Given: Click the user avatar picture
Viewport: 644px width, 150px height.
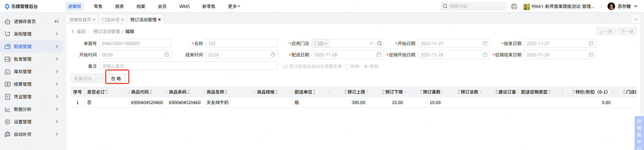Looking at the screenshot, I should point(611,6).
